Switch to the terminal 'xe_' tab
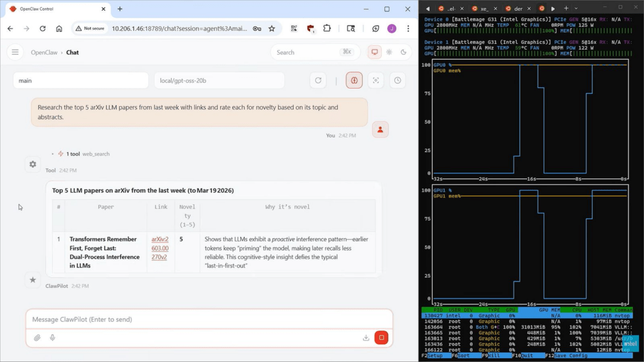The image size is (644, 362). click(x=484, y=8)
